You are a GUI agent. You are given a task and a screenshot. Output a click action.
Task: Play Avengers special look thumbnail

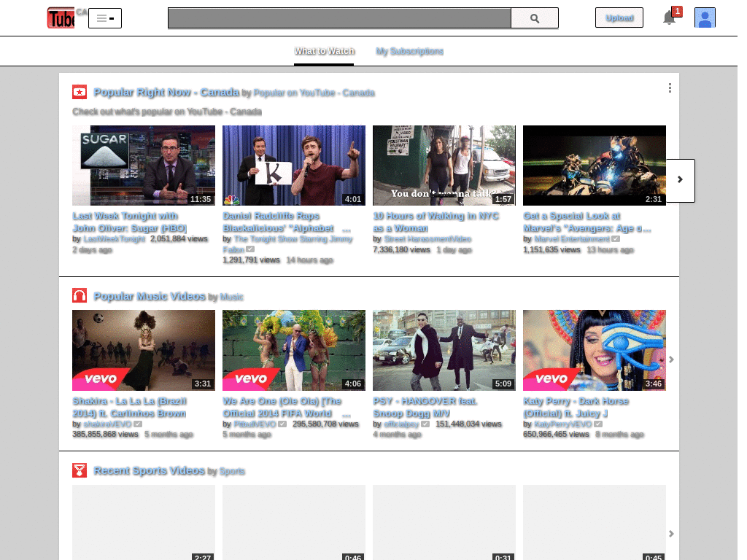[595, 166]
